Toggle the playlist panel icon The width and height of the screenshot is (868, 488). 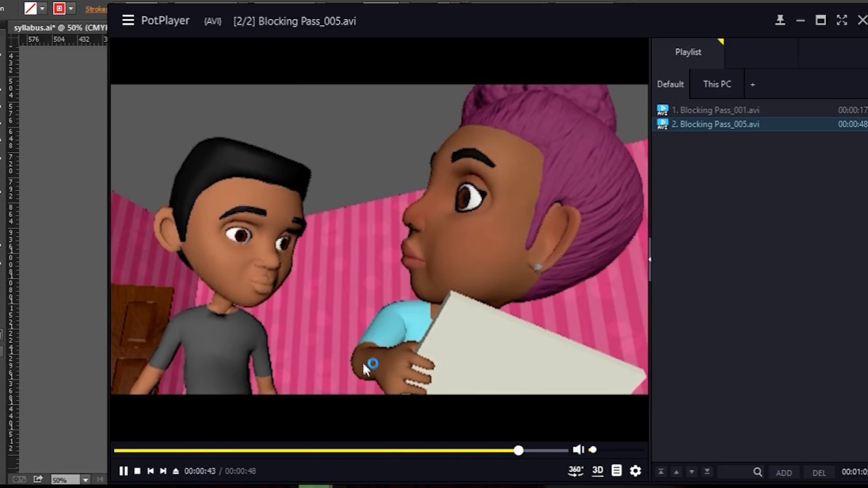pos(616,470)
